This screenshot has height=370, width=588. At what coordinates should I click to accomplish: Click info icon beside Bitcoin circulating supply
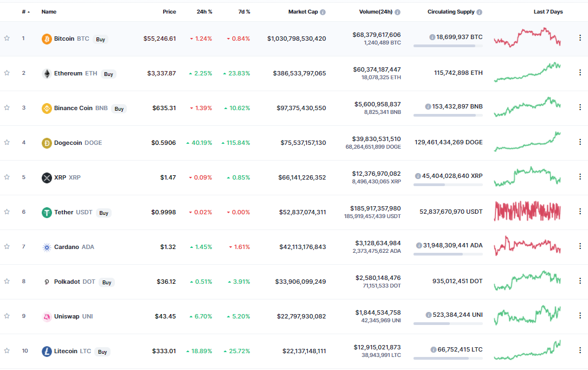[432, 37]
